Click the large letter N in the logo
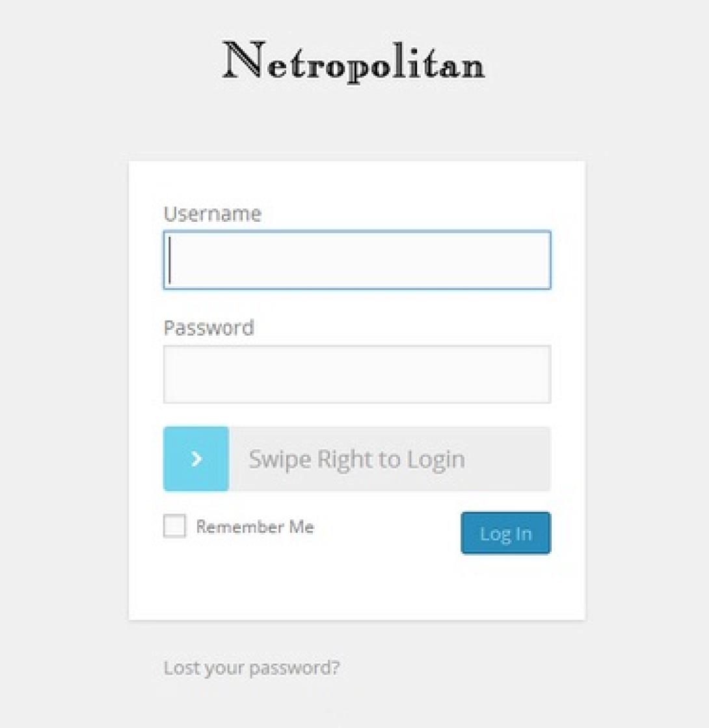The image size is (709, 728). click(x=243, y=61)
